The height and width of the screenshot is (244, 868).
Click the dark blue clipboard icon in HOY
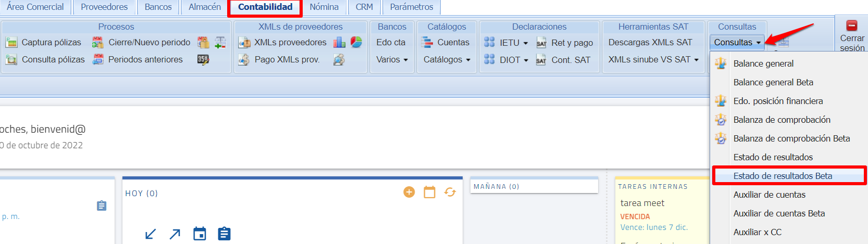[x=224, y=234]
